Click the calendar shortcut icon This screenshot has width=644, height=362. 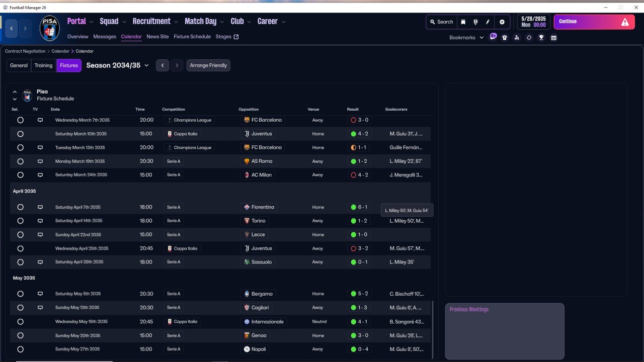[553, 38]
